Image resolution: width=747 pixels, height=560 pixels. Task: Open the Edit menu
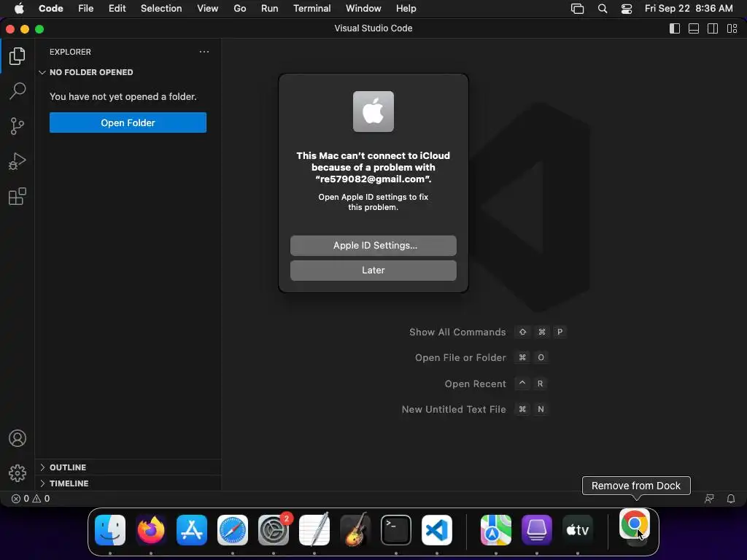[117, 9]
